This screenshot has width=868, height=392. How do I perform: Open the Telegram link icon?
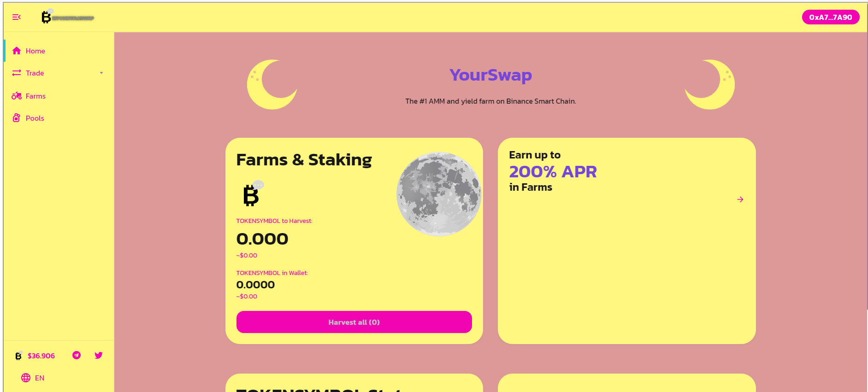[x=77, y=355]
